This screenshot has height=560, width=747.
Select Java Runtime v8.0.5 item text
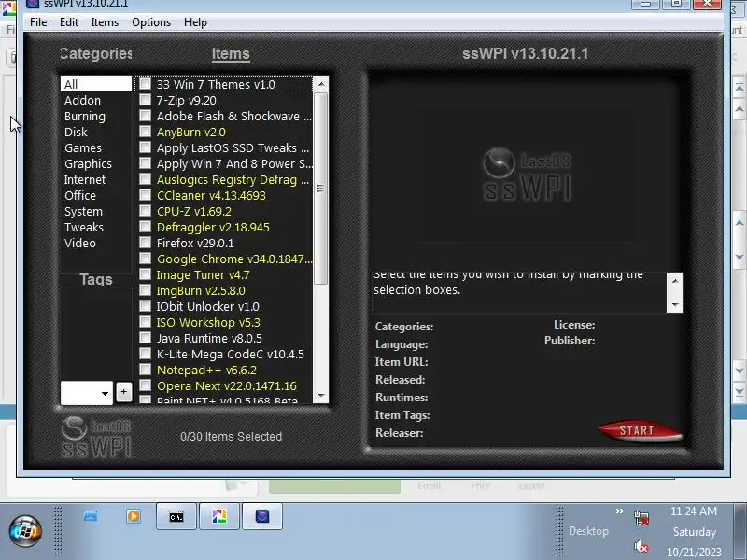[x=209, y=339]
